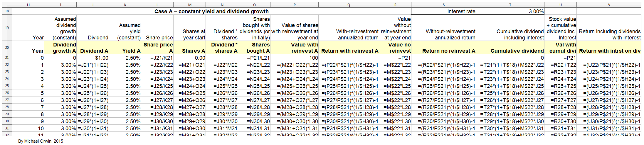Click the Value no reinvest header
Screen dimensions: 644x145
pyautogui.click(x=395, y=48)
